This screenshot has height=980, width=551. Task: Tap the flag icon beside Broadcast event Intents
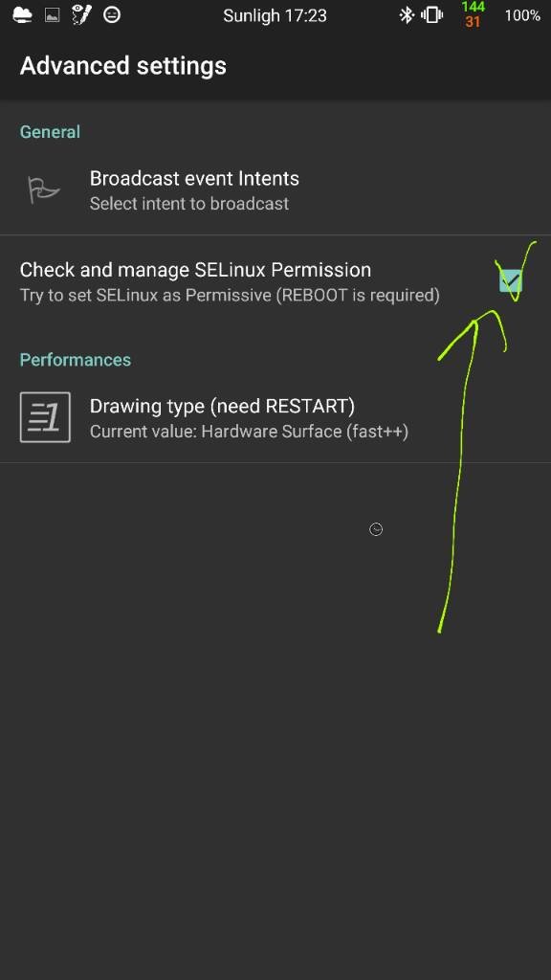44,190
